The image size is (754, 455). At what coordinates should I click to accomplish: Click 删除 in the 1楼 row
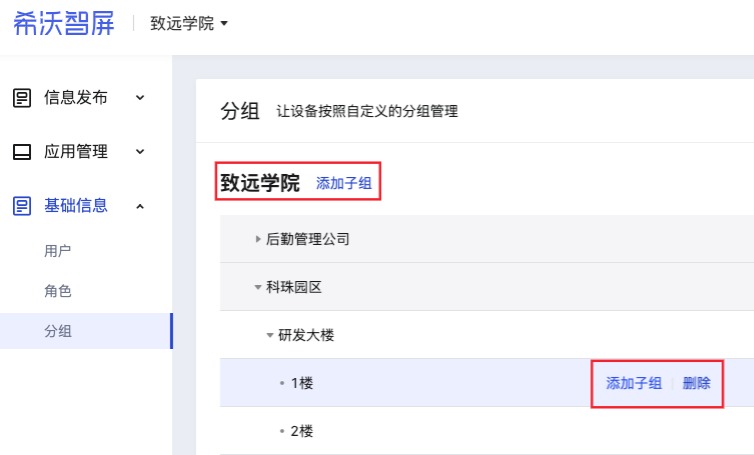(696, 383)
